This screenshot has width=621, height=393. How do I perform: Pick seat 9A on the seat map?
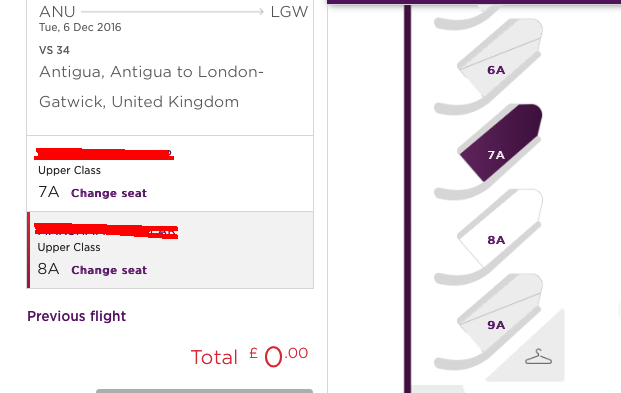pos(500,313)
